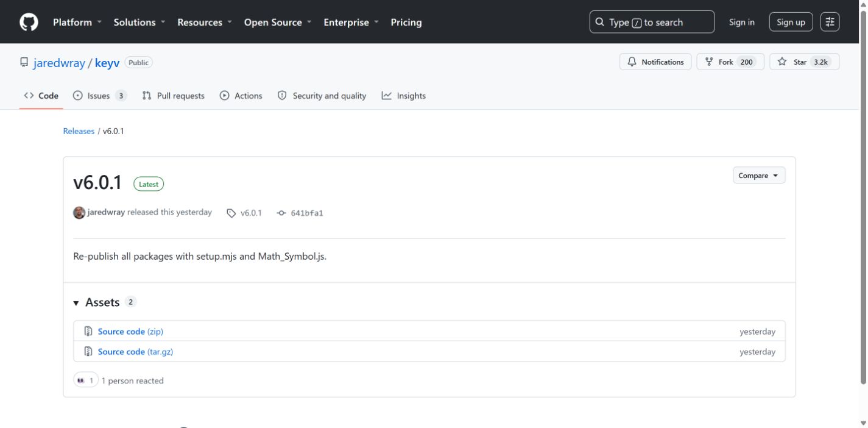The width and height of the screenshot is (868, 428).
Task: Download Source code (tar.gz)
Action: tap(135, 352)
